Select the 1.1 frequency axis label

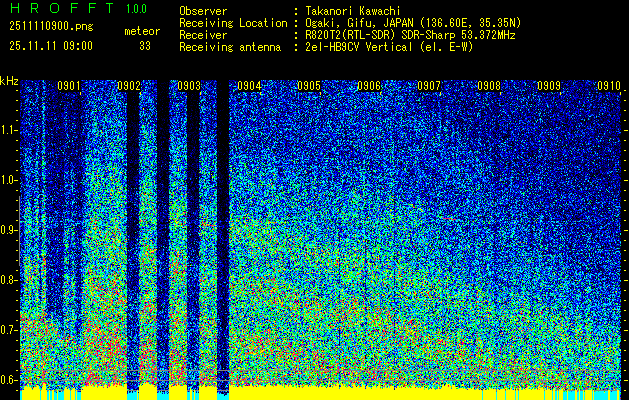[9, 130]
